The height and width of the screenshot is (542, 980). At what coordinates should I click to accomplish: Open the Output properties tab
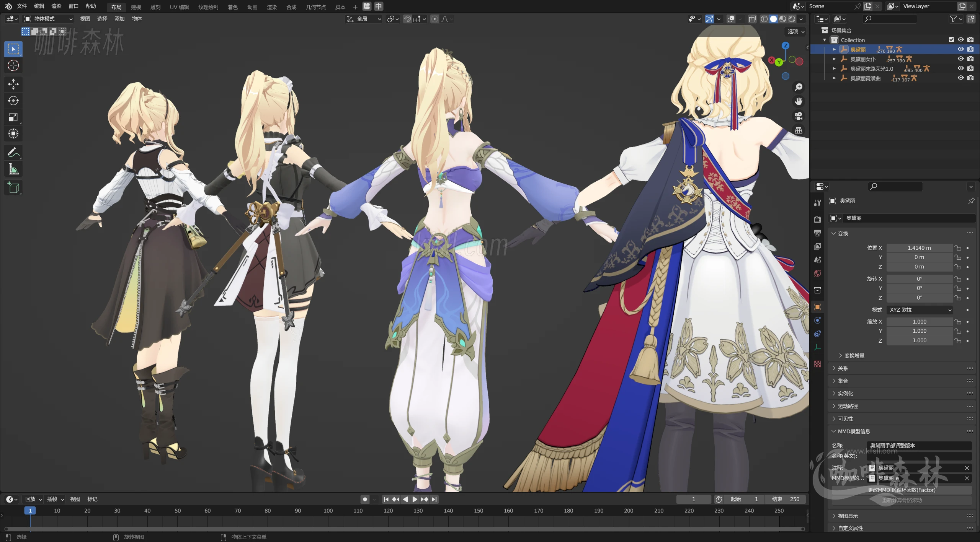tap(817, 233)
